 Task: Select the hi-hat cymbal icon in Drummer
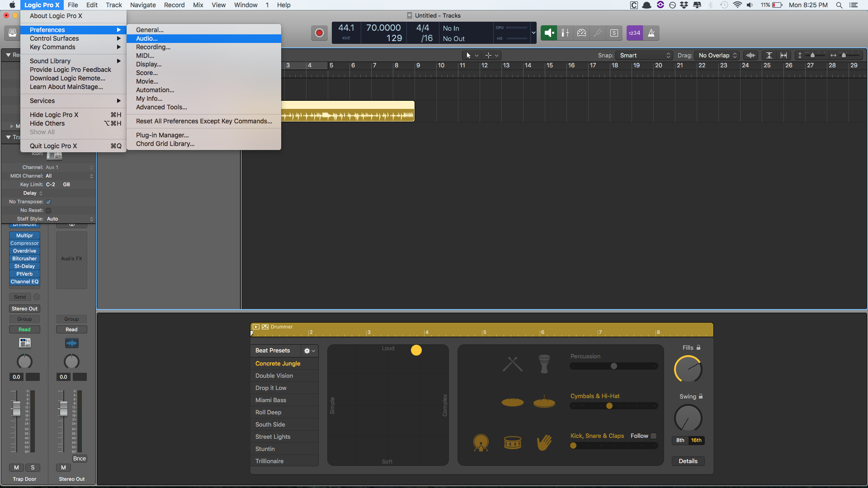(544, 401)
